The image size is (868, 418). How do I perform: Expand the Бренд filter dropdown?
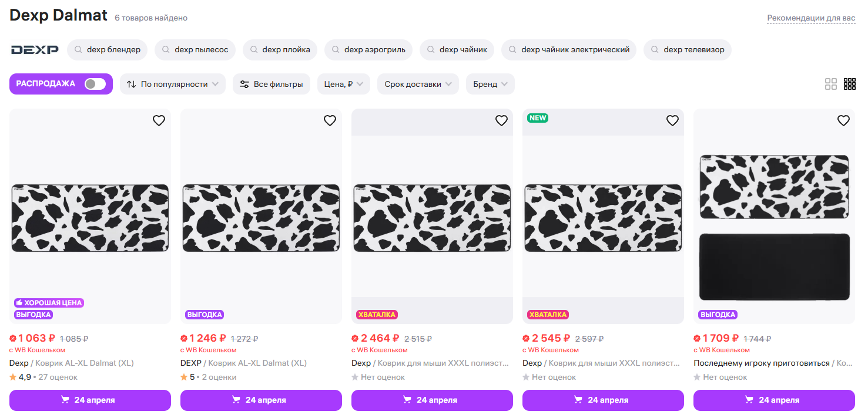[x=491, y=84]
